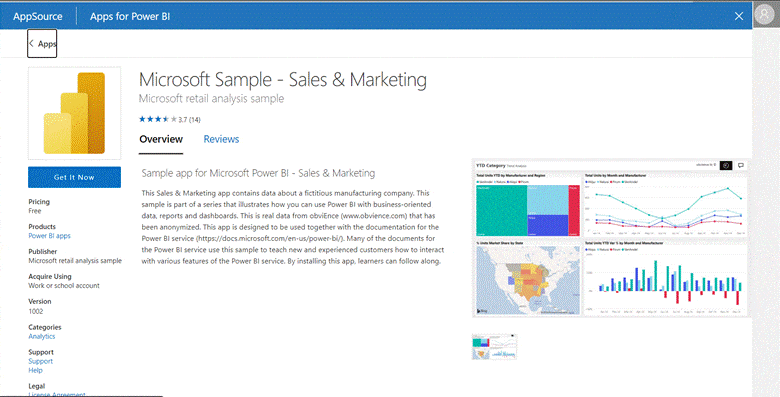Select the small dashboard thumbnail
This screenshot has width=780, height=397.
(x=494, y=347)
